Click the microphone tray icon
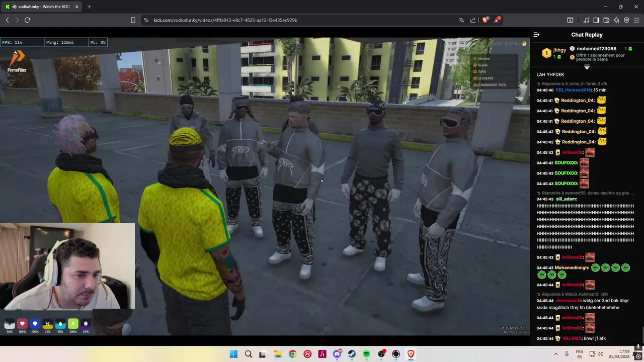Viewport: 644px width, 362px height. point(567,354)
